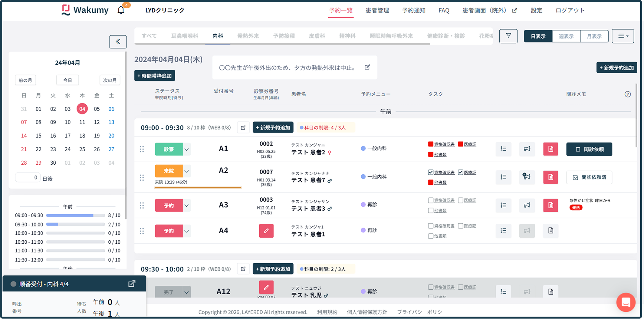Open the filter options icon
644x319 pixels.
(508, 36)
